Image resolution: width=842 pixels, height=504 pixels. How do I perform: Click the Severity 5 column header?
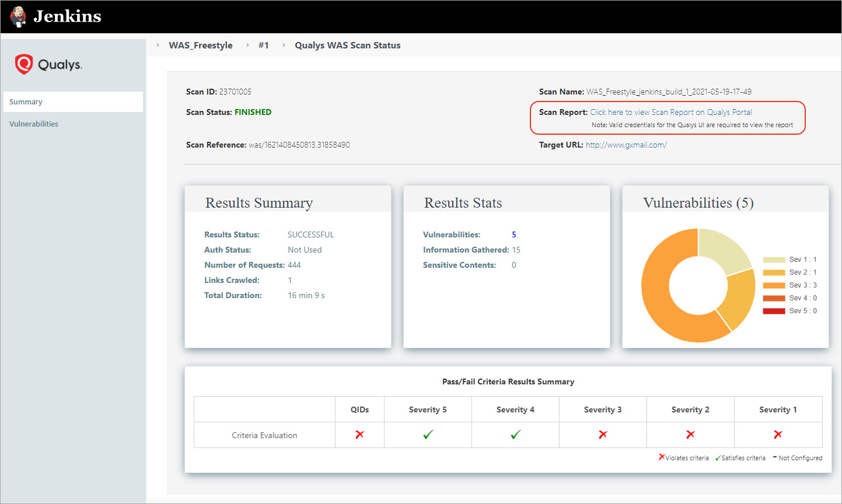point(428,409)
